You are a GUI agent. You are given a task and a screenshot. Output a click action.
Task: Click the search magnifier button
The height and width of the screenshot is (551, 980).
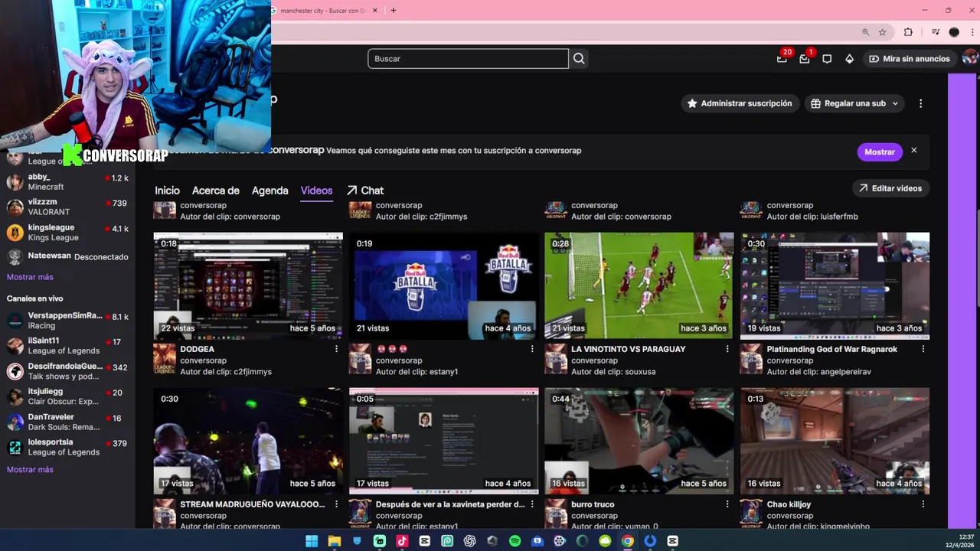(579, 58)
